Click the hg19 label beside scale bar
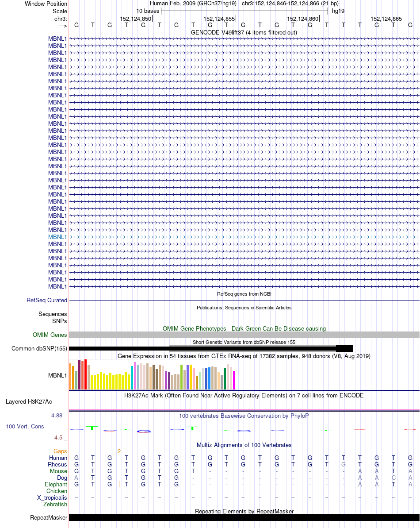Viewport: 420px width, 528px height. [x=338, y=11]
